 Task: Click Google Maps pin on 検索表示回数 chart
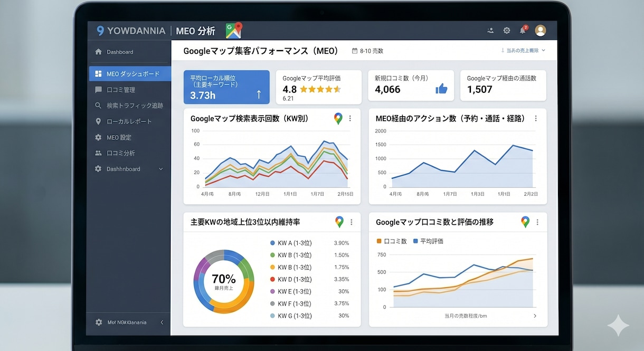(338, 118)
